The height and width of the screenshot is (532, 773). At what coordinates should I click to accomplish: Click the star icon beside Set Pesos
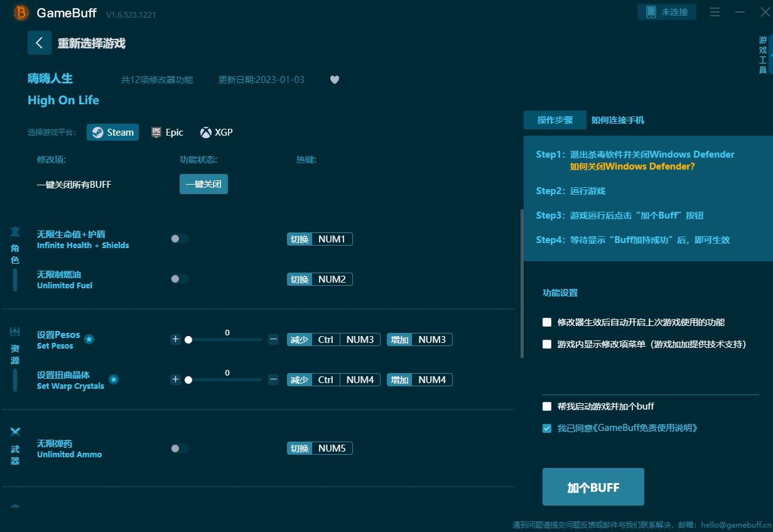tap(89, 339)
